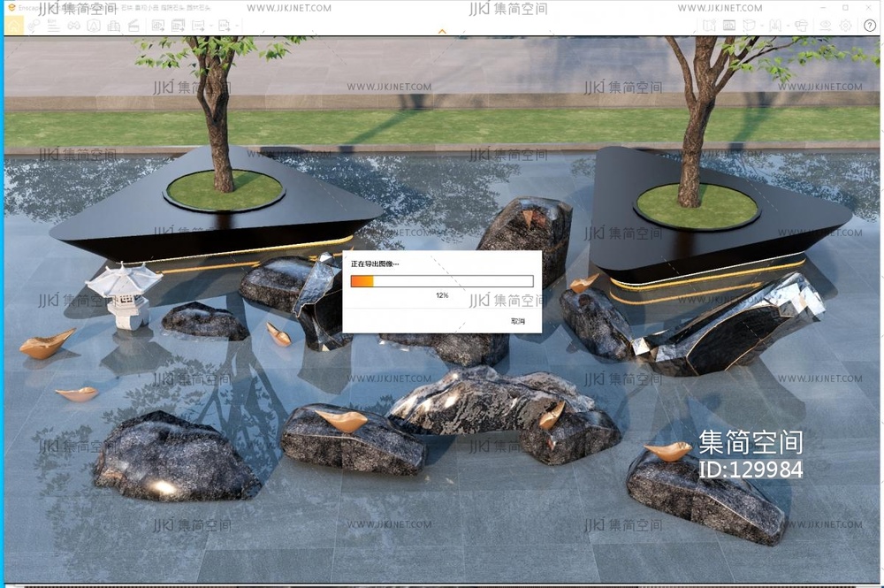Click the screenshot export icon
Image resolution: width=884 pixels, height=588 pixels.
coord(158,26)
